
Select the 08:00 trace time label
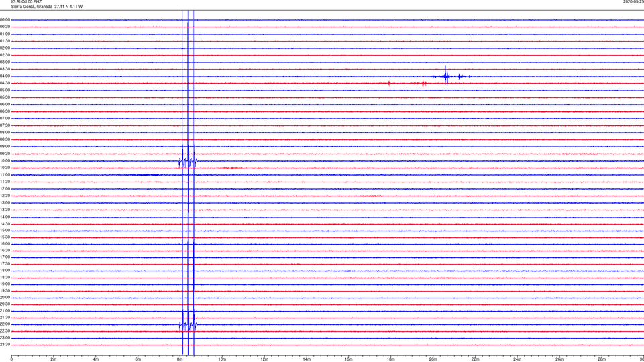(5, 133)
